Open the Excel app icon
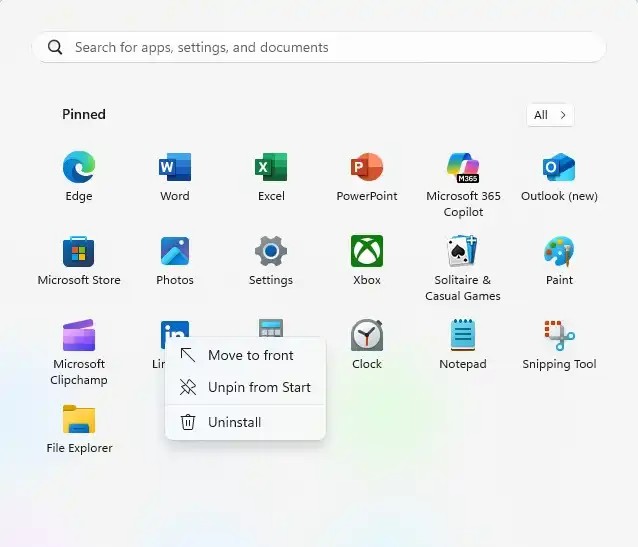This screenshot has width=638, height=547. point(271,168)
